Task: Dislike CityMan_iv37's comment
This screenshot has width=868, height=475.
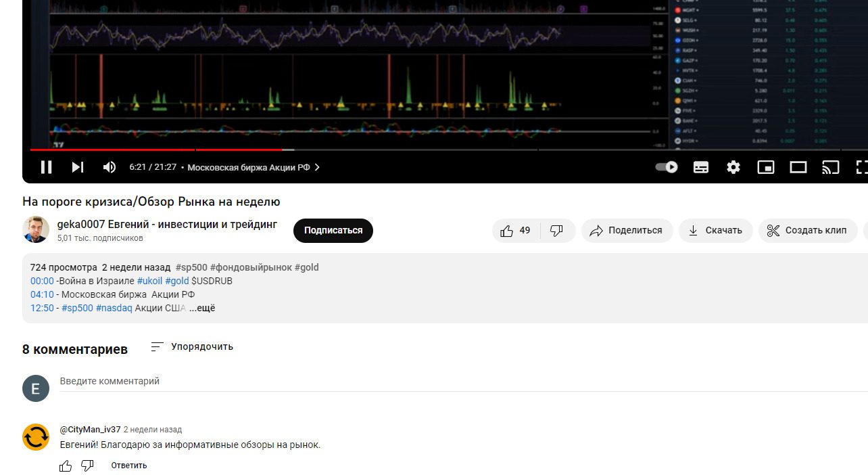Action: (x=87, y=465)
